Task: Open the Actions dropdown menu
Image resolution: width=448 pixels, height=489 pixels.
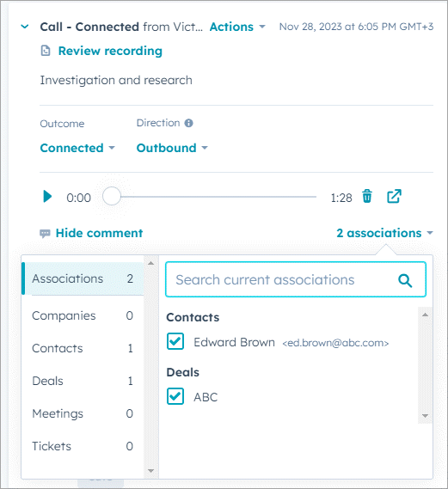Action: pyautogui.click(x=237, y=27)
